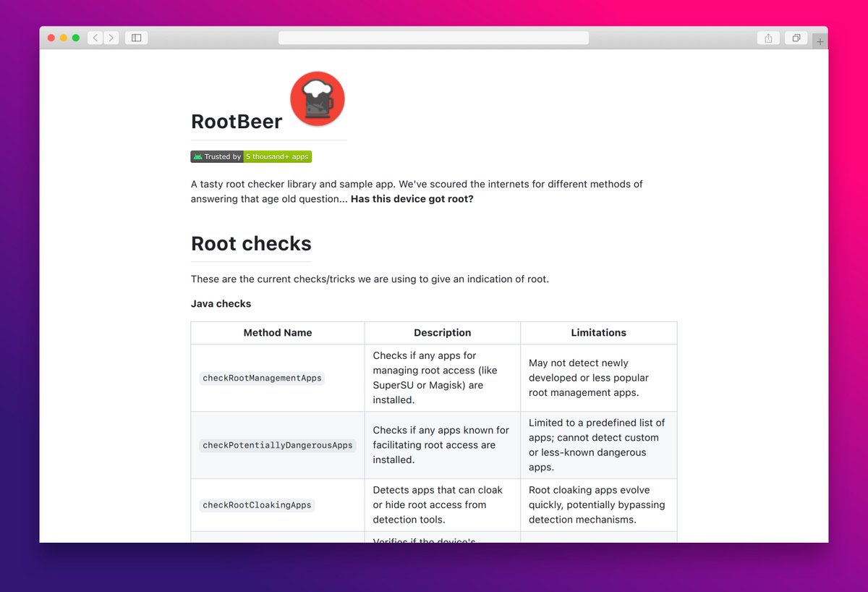Click the Java checks subheading

(x=221, y=304)
